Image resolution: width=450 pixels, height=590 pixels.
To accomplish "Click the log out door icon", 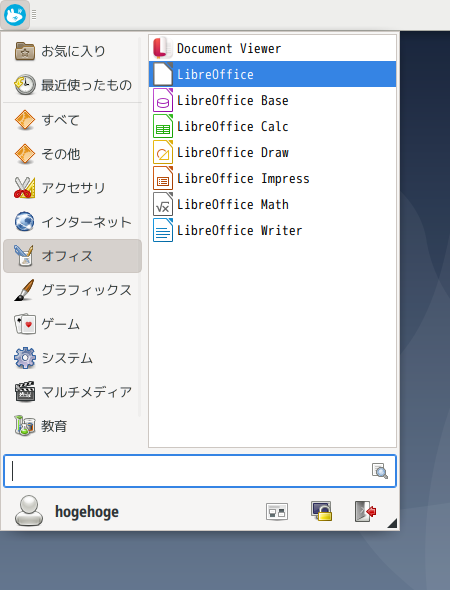I will (x=365, y=511).
